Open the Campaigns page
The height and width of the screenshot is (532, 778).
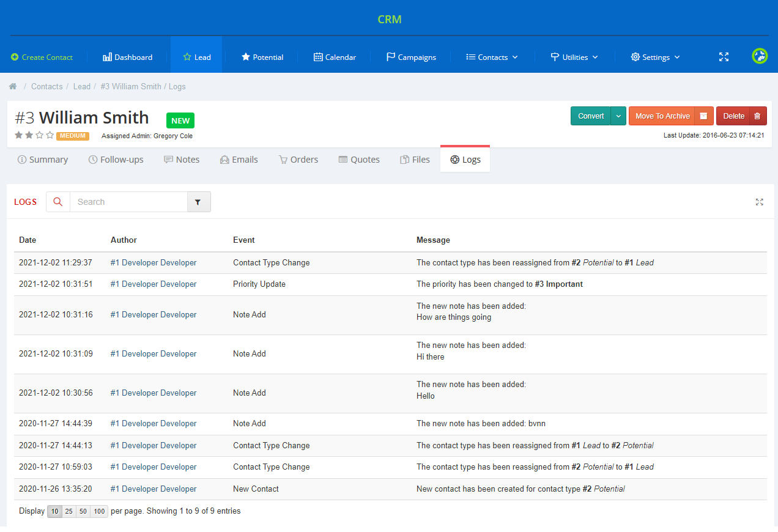411,57
